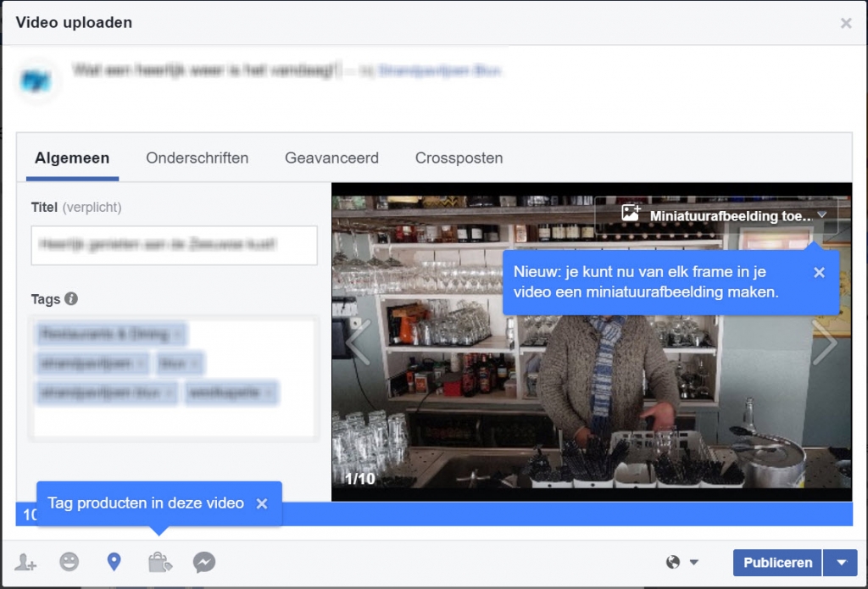Viewport: 868px width, 589px height.
Task: Show previous thumbnail with left arrow
Action: 359,342
